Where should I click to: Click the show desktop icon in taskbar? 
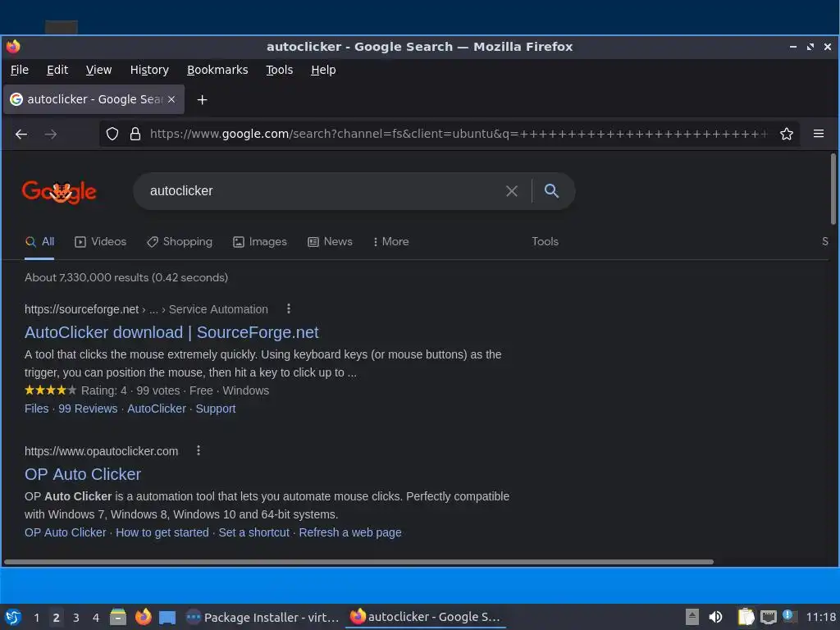click(167, 617)
